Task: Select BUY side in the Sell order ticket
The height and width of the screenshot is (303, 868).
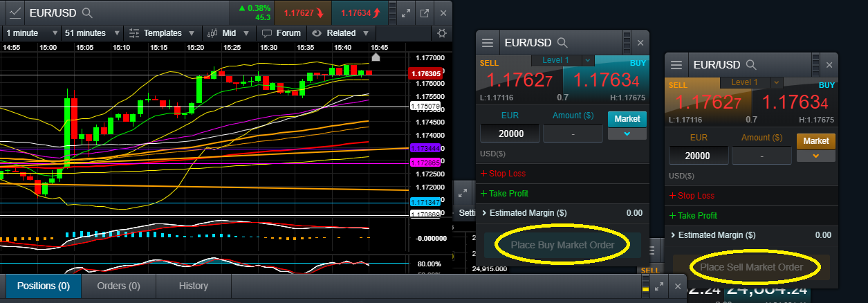Action: pos(795,101)
